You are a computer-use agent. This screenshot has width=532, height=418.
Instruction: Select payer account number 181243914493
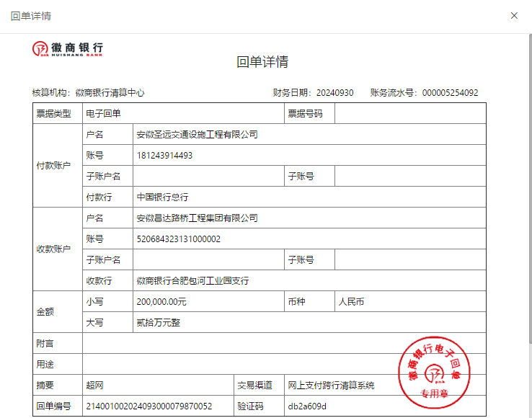(x=164, y=156)
